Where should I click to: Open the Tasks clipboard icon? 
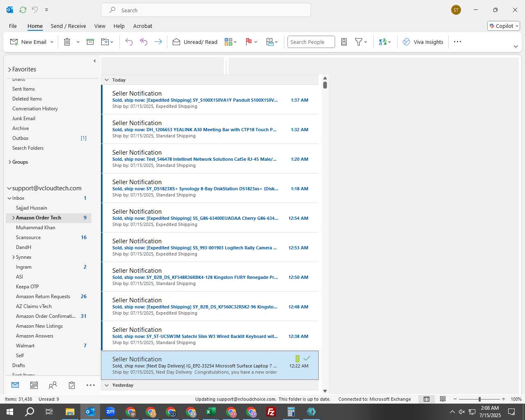pyautogui.click(x=72, y=385)
